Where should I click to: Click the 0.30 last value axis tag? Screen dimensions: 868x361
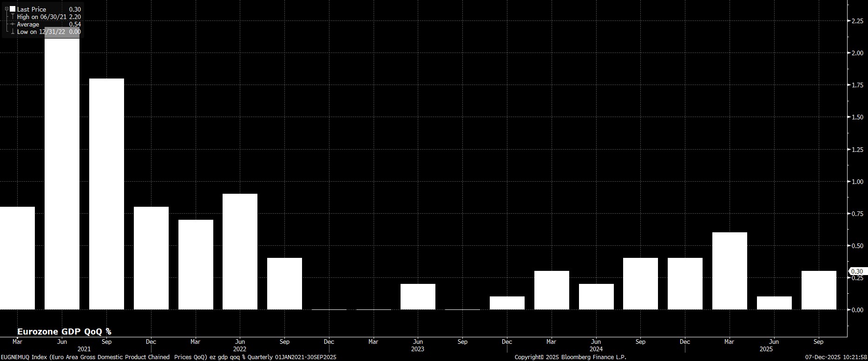point(856,271)
